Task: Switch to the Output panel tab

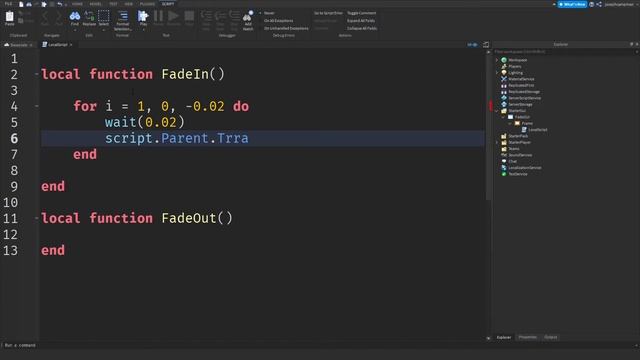Action: [551, 337]
